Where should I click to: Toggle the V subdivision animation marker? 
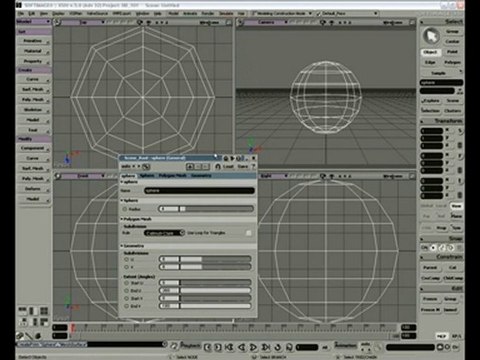(x=126, y=267)
